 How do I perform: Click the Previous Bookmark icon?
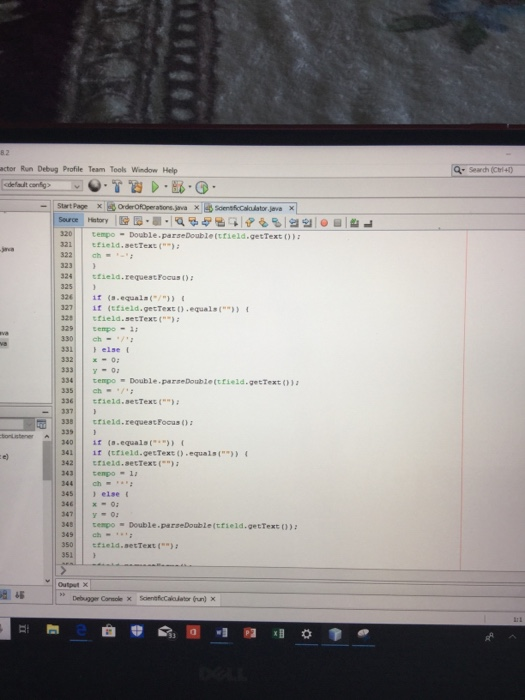[x=250, y=222]
